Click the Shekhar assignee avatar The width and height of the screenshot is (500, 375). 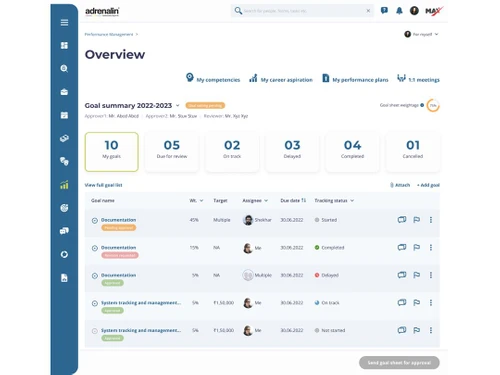(x=248, y=220)
